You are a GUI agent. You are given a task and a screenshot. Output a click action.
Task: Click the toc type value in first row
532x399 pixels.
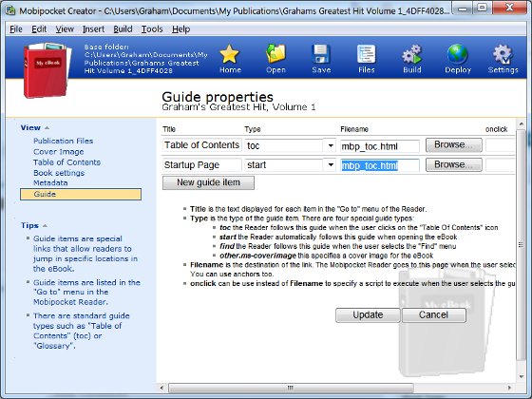(253, 146)
